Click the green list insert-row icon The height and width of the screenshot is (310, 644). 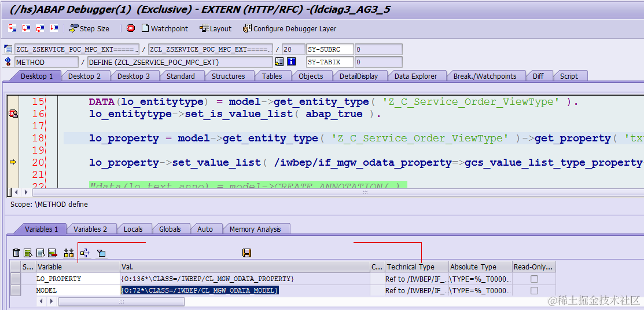(x=28, y=253)
